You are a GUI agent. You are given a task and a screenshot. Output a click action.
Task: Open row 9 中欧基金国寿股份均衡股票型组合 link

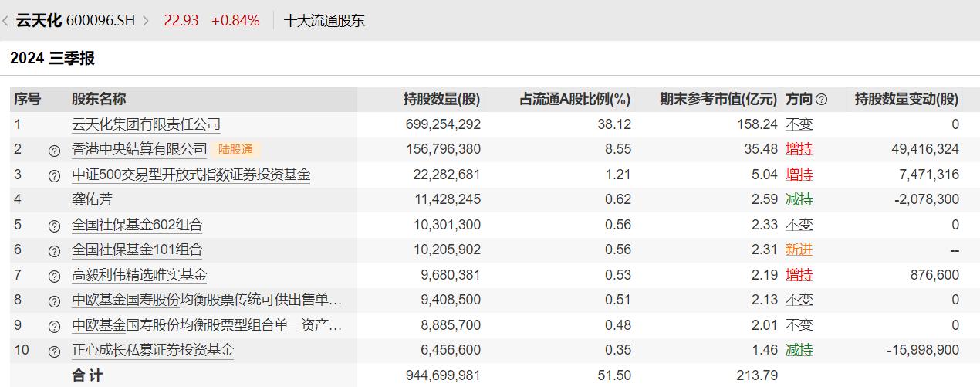coord(207,325)
